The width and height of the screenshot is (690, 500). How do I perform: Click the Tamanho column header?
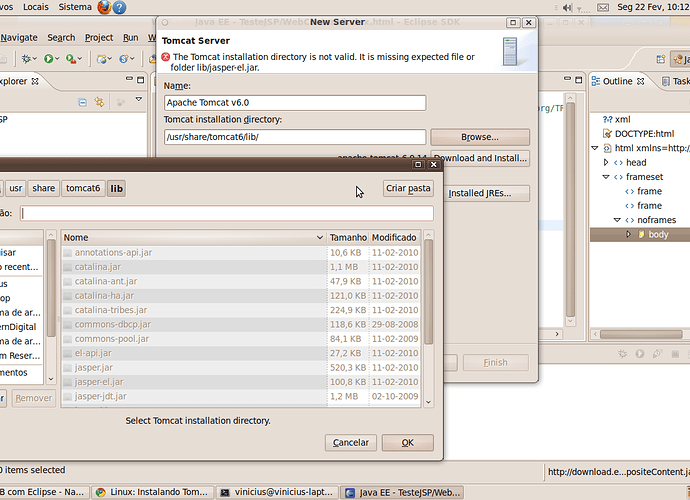348,238
